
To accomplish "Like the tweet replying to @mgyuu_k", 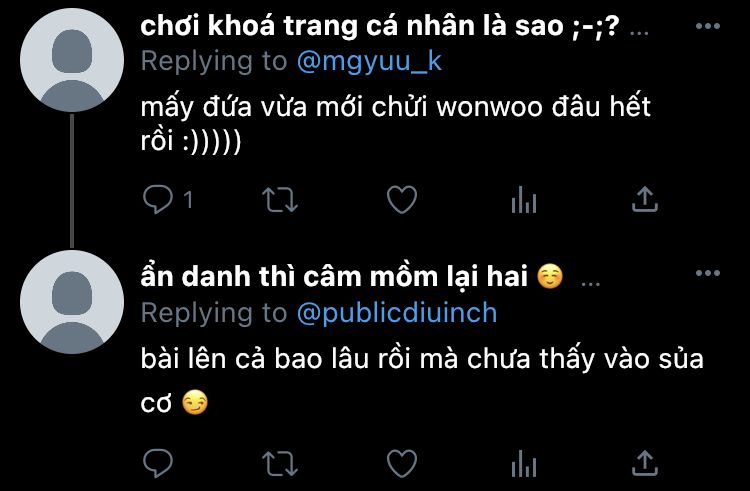I will [x=402, y=199].
